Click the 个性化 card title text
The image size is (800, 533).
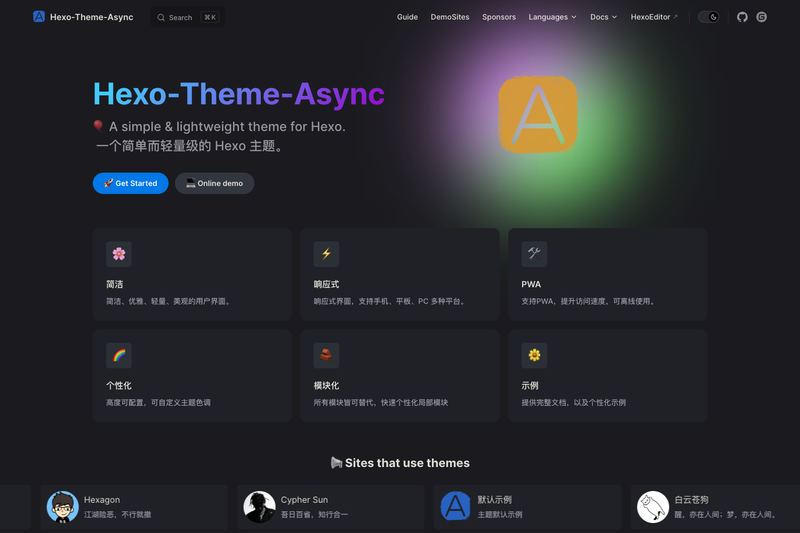pos(118,386)
